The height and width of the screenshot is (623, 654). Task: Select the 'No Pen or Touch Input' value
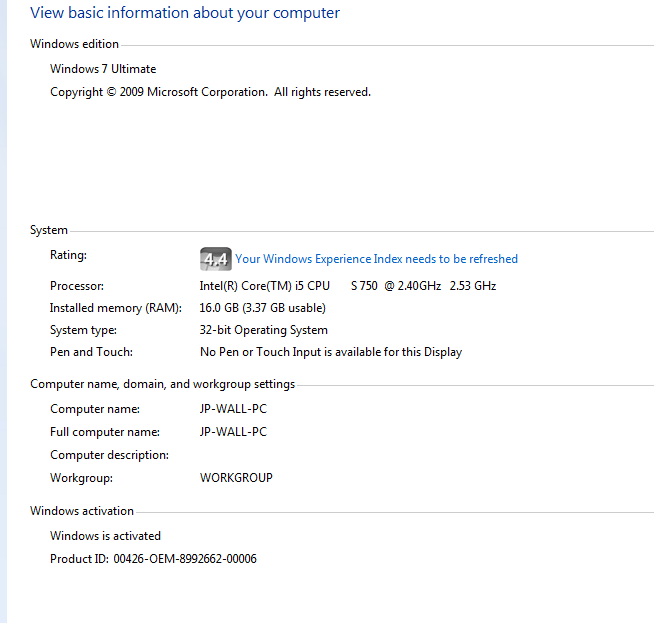pyautogui.click(x=331, y=352)
